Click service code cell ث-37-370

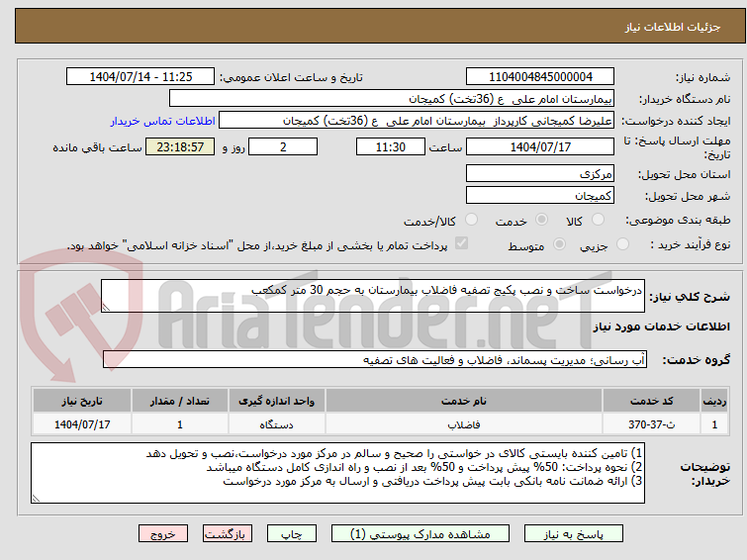point(651,424)
